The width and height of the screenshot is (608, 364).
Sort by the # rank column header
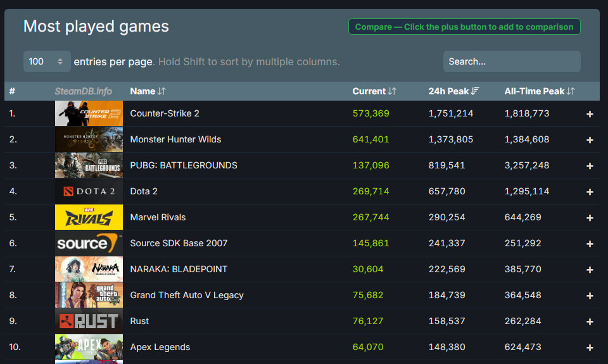pyautogui.click(x=12, y=91)
